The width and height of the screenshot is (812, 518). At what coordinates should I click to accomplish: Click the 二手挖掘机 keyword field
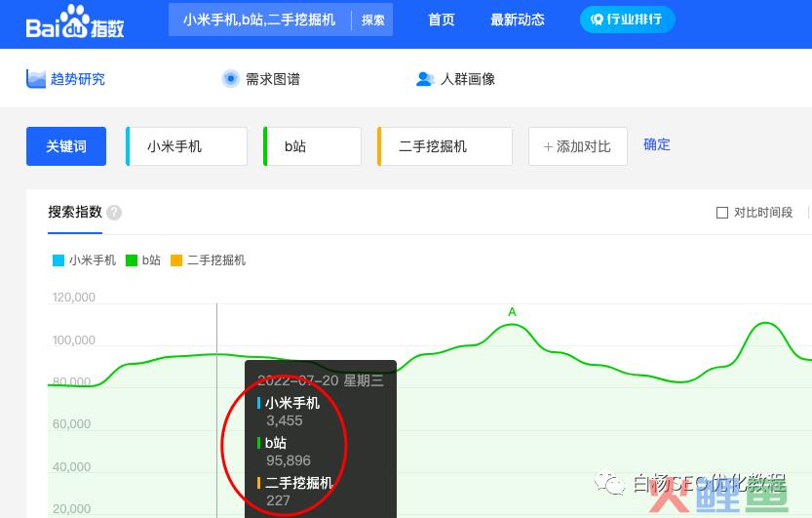point(445,146)
